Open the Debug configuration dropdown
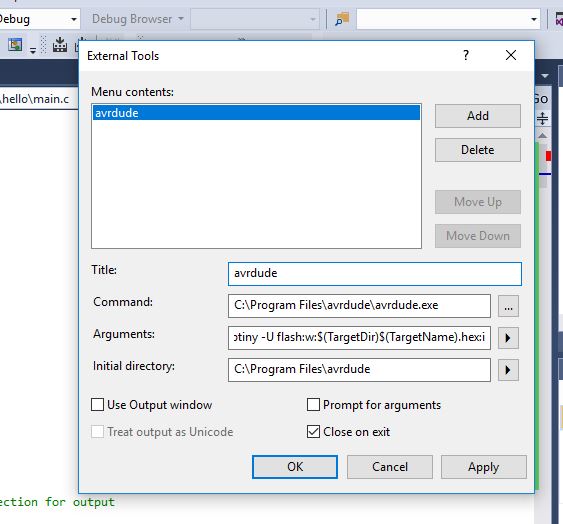563x524 pixels. (74, 19)
